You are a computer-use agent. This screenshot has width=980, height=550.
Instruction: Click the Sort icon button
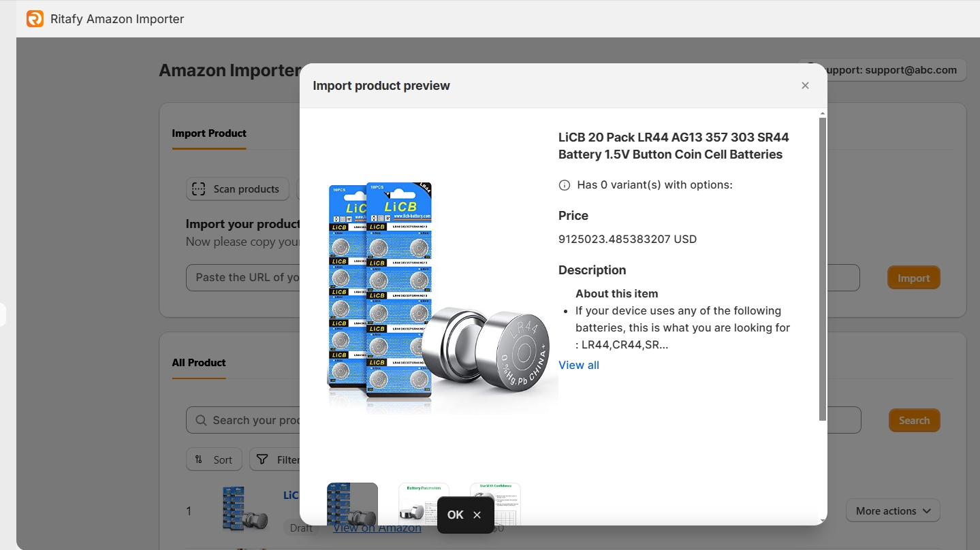[199, 459]
